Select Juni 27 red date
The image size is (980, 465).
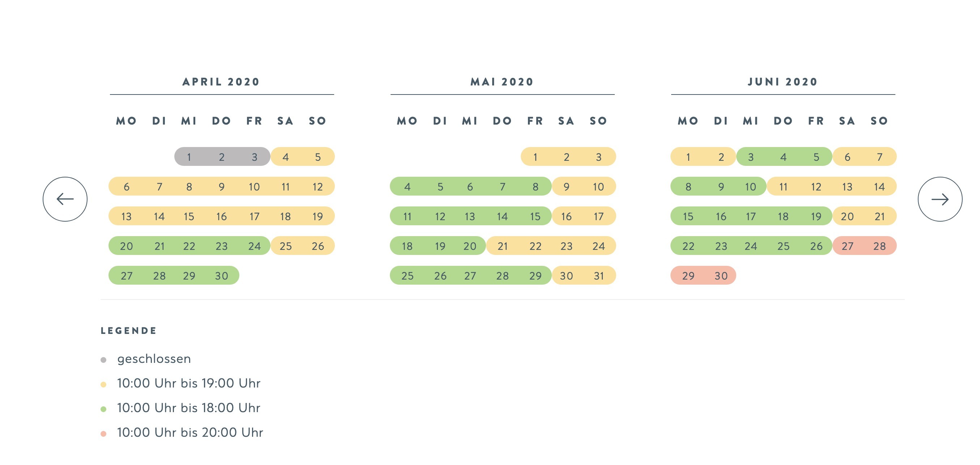click(847, 246)
